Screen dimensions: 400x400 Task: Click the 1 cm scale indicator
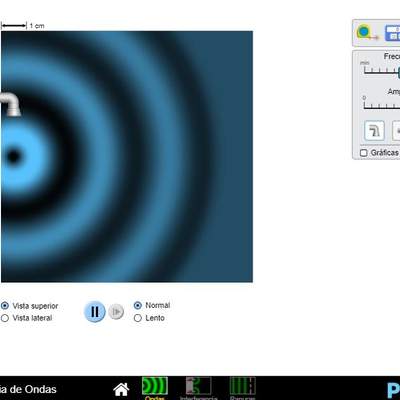[x=23, y=26]
